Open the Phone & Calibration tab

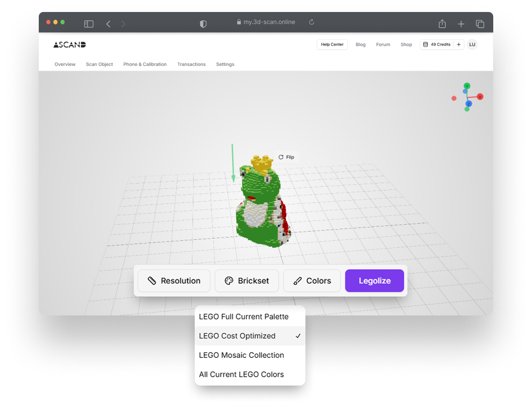click(x=145, y=64)
